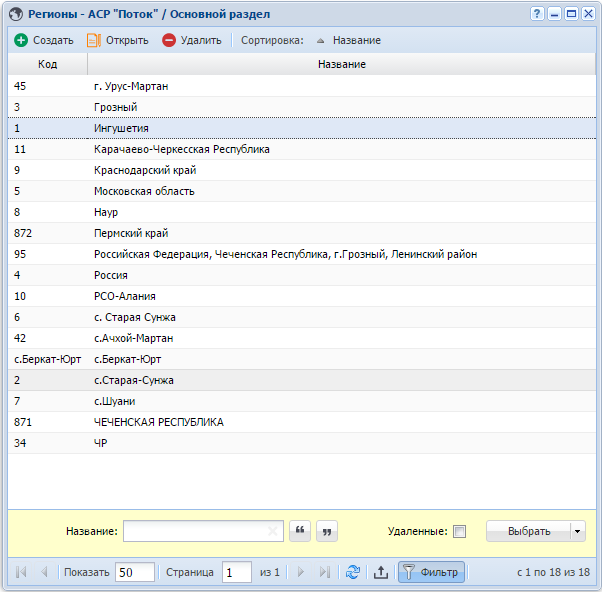Go to next page in pager
Viewport: 602px width, 592px height.
click(301, 572)
